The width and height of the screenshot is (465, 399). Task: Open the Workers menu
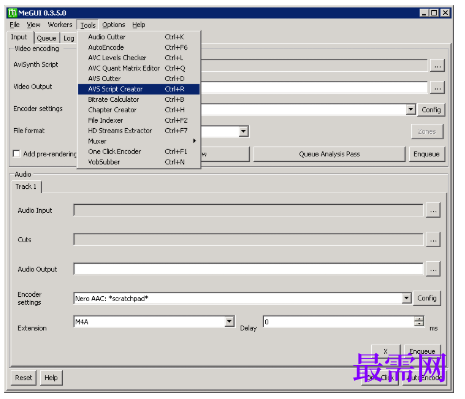click(x=60, y=25)
